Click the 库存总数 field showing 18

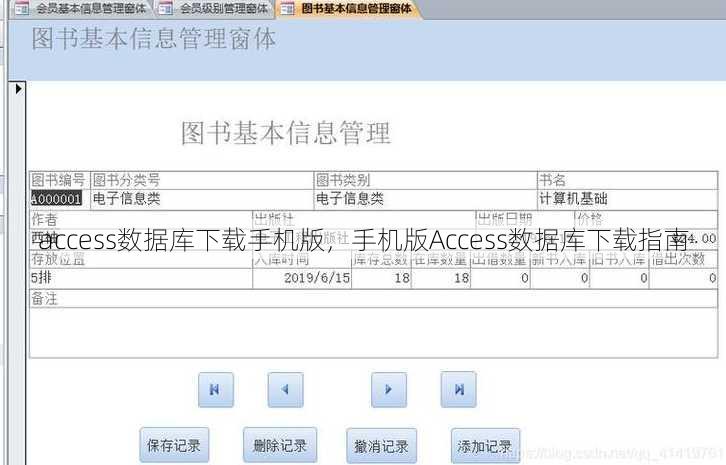382,278
